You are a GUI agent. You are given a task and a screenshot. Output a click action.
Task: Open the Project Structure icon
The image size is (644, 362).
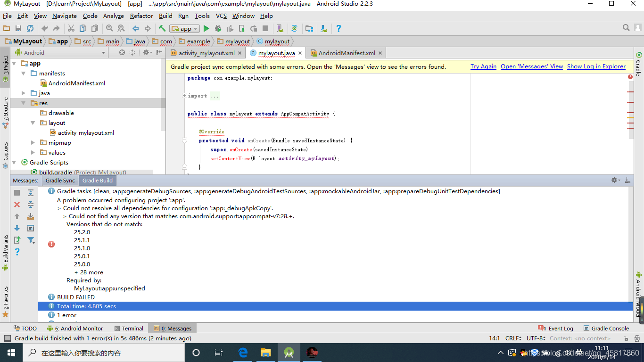(309, 29)
